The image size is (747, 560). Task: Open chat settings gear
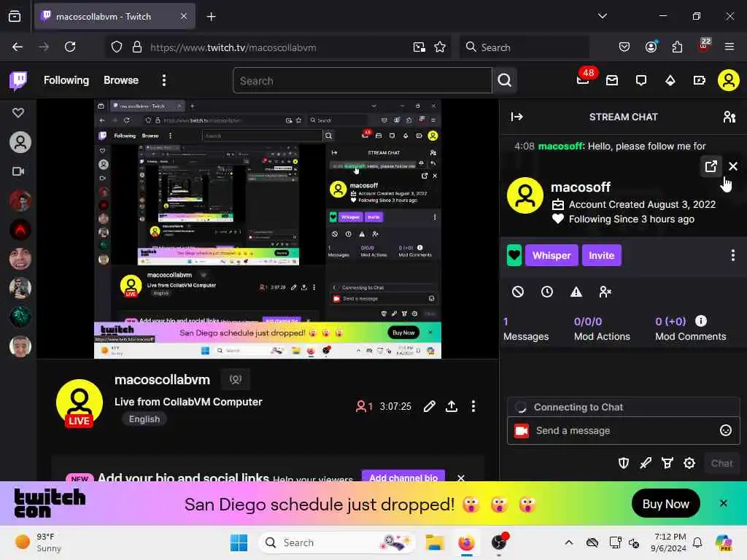pos(689,463)
